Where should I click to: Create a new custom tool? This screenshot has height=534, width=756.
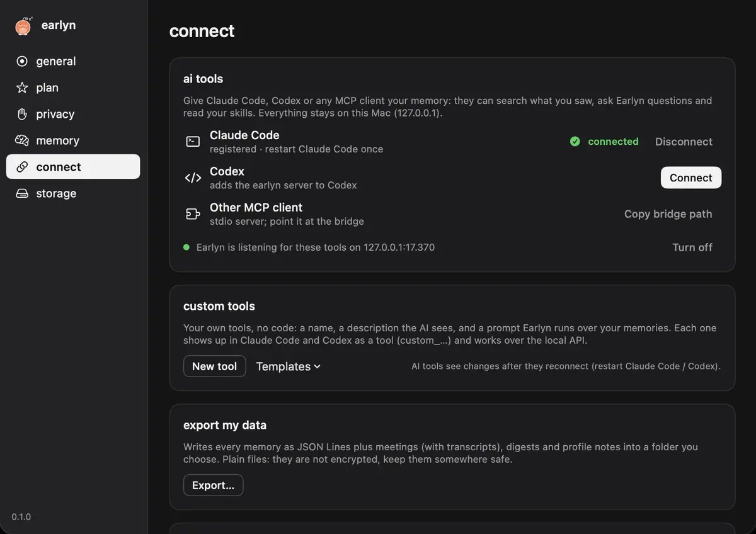coord(215,366)
